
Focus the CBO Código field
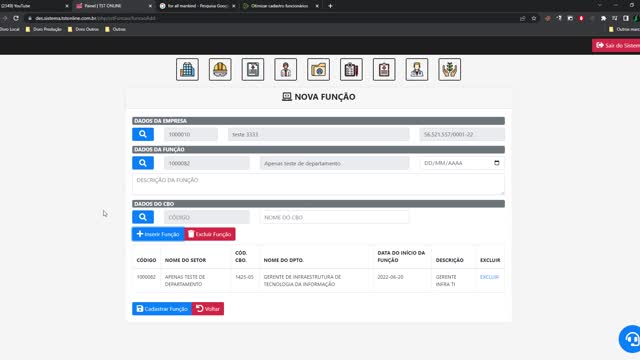207,217
